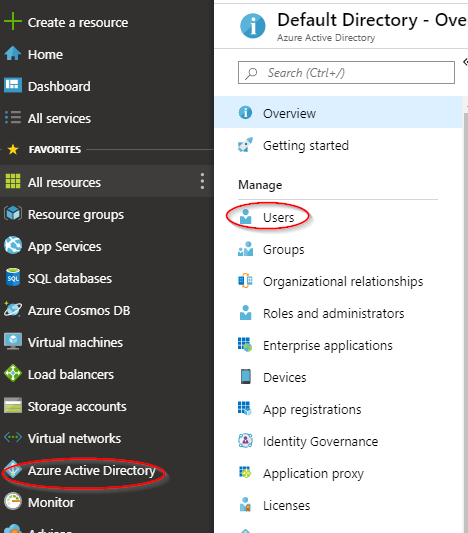Click the Monitor gauge icon
This screenshot has height=533, width=468.
(13, 501)
